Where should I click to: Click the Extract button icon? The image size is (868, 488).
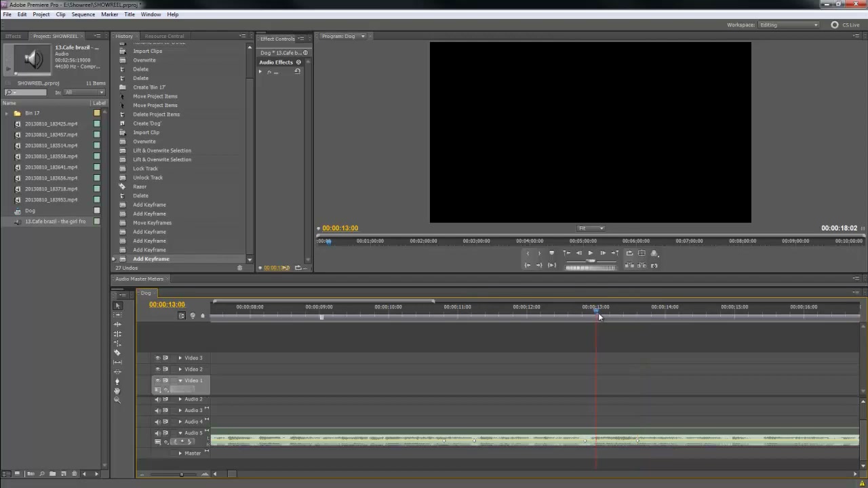pyautogui.click(x=642, y=266)
